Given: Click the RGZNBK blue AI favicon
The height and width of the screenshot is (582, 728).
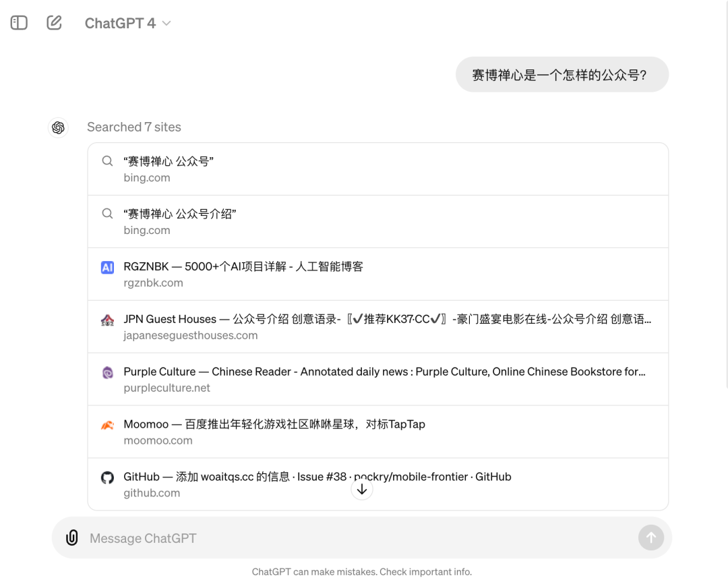Looking at the screenshot, I should pyautogui.click(x=108, y=267).
